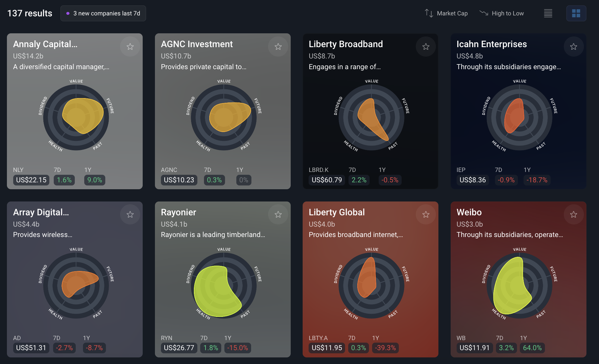
Task: Go to Icahn Enterprises title link
Action: click(492, 44)
